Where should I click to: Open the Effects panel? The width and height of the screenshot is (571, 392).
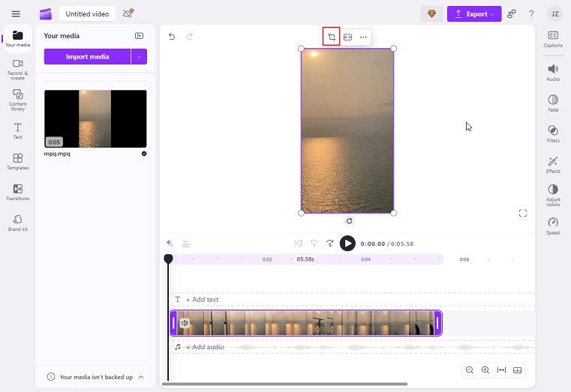(553, 165)
